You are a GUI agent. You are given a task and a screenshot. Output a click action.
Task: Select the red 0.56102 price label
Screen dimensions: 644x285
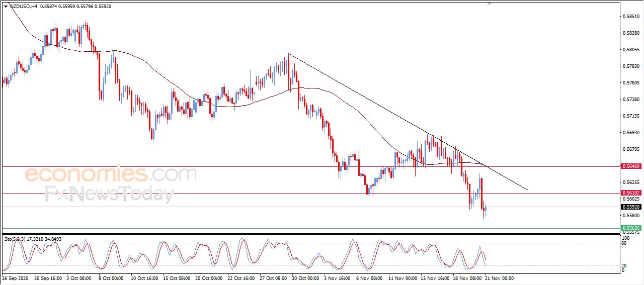631,193
